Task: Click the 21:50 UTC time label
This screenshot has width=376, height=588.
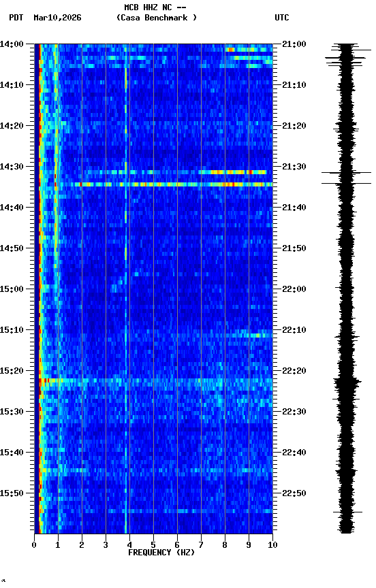Action: point(294,248)
